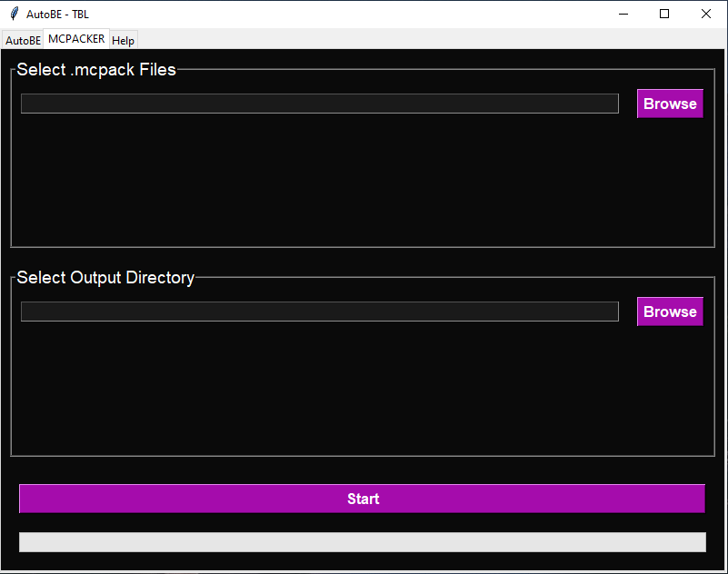Click the "Select Output Directory" label
The height and width of the screenshot is (574, 728).
(105, 278)
